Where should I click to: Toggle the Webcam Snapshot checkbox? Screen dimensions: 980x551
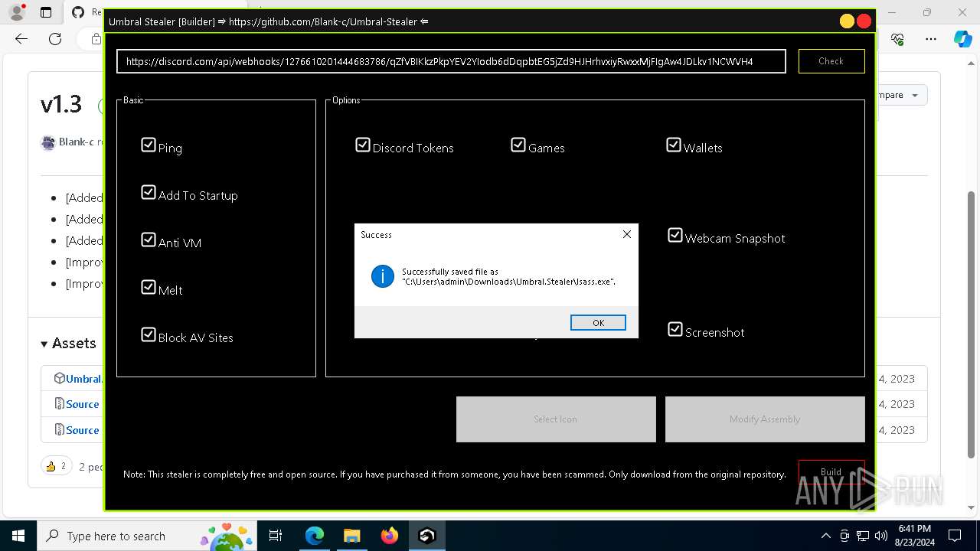tap(675, 235)
